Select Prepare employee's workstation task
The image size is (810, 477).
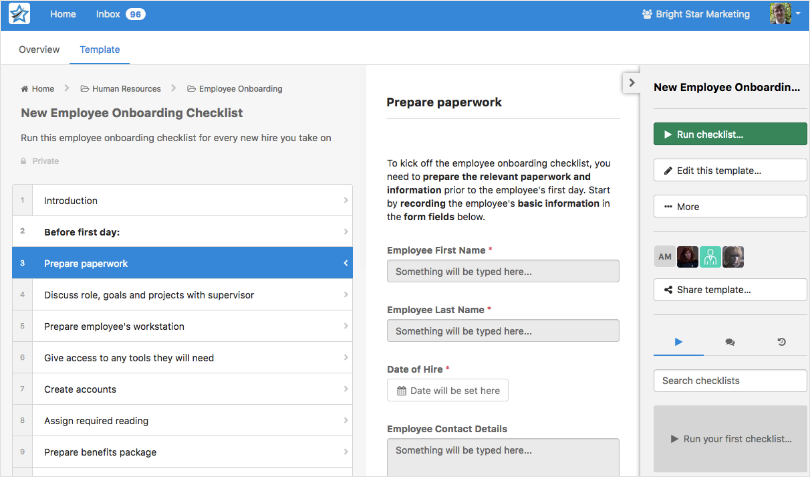(x=182, y=326)
